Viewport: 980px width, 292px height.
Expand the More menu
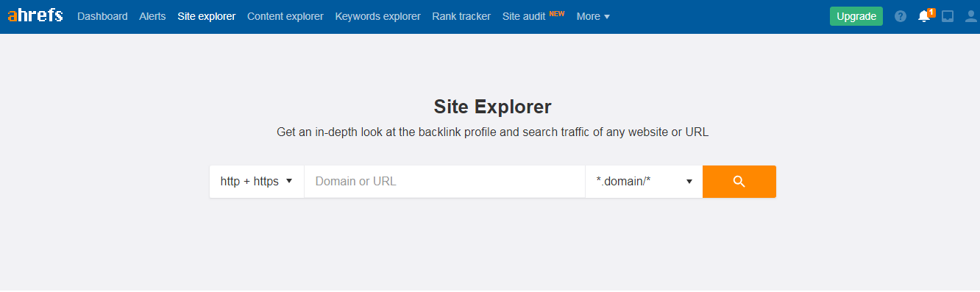pos(593,16)
